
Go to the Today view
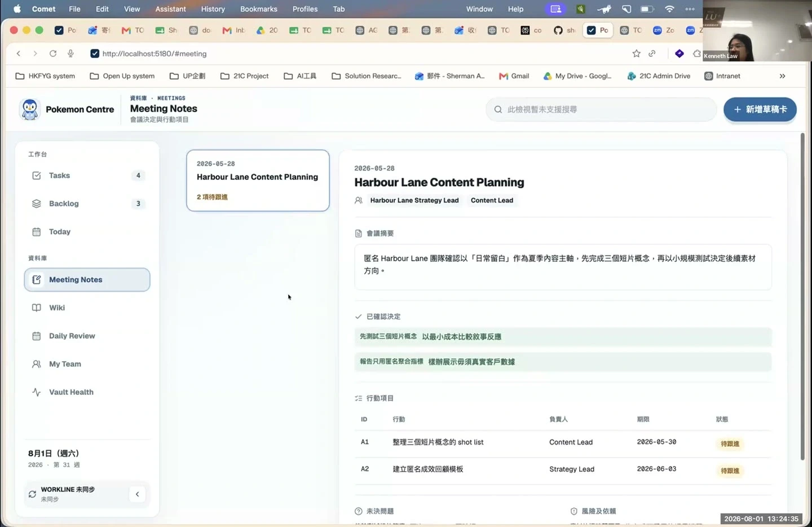tap(87, 232)
